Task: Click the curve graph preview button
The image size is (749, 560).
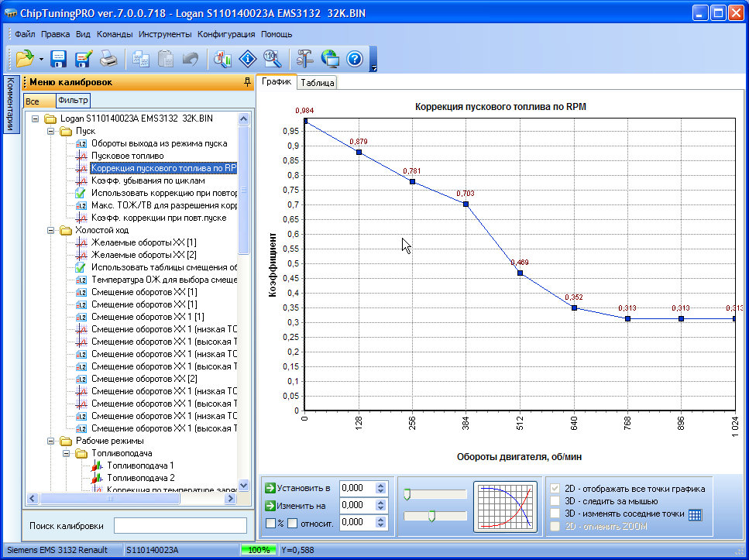Action: point(504,507)
